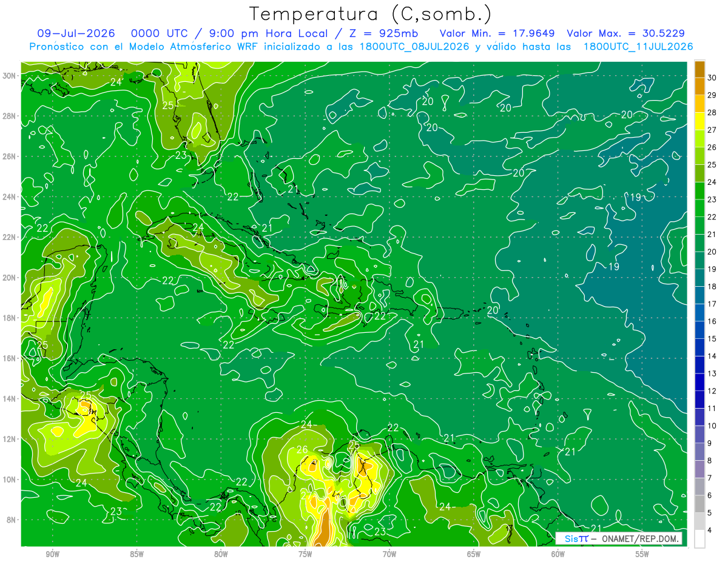Screen dimensions: 728x562
Task: Click the 30N latitude axis label
Action: [x=10, y=76]
